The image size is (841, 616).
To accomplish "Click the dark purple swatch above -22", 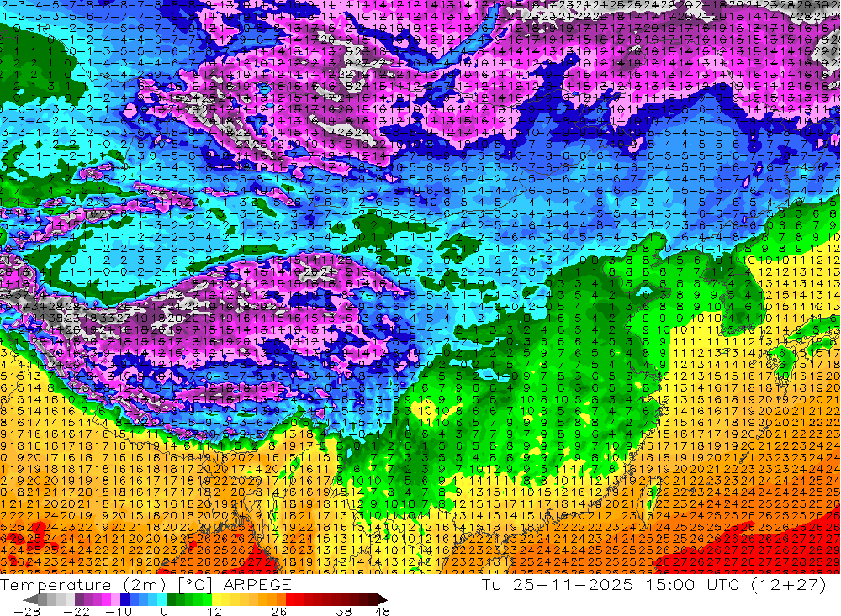I will [79, 599].
